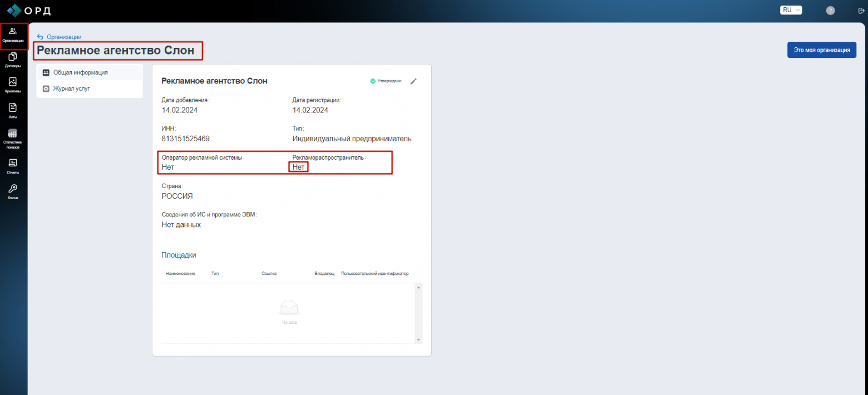Viewport: 868px width, 395px height.
Task: Click the Тип column header in table
Action: coord(215,274)
